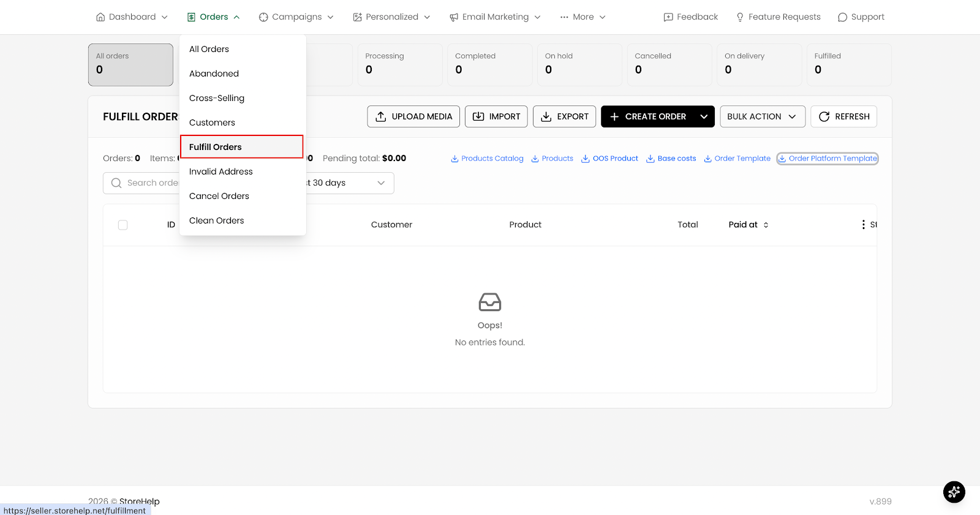Viewport: 980px width, 515px height.
Task: Click the three-dots More icon
Action: pyautogui.click(x=564, y=17)
